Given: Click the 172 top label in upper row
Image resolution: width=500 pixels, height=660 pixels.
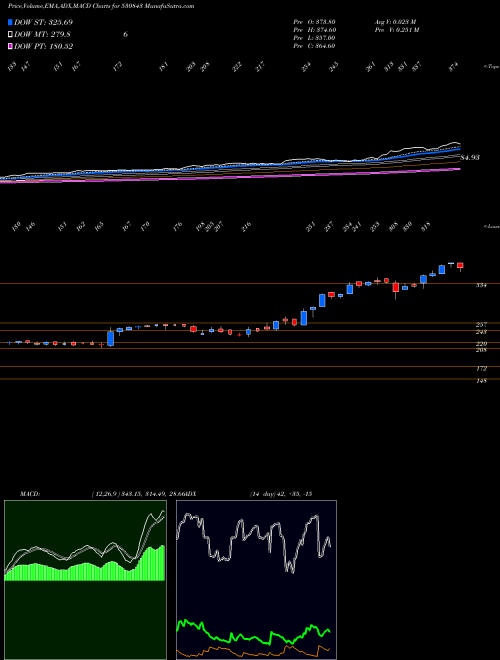Looking at the screenshot, I should (x=117, y=66).
